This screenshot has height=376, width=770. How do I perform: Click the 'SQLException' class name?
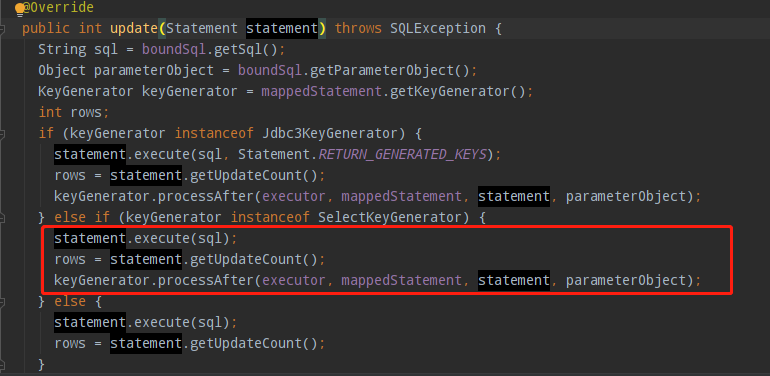click(x=438, y=28)
